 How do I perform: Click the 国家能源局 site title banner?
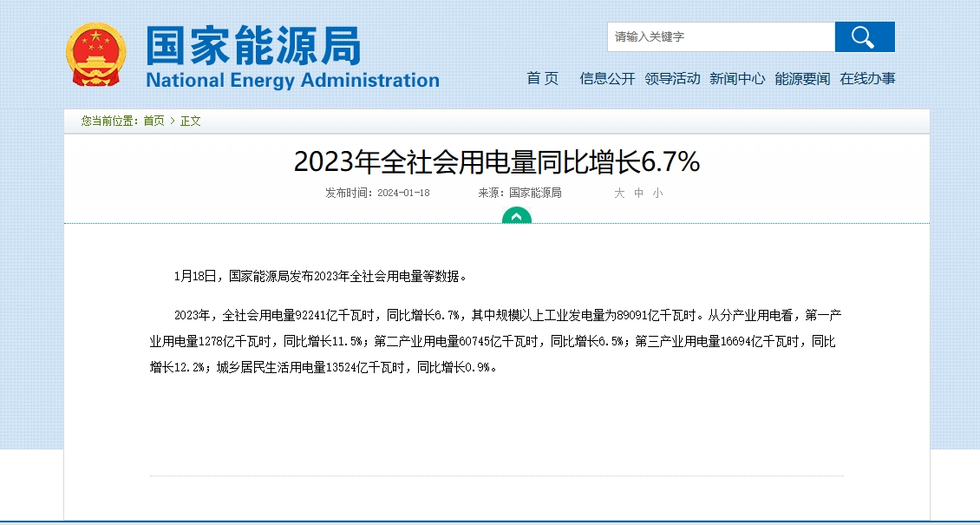pyautogui.click(x=254, y=45)
